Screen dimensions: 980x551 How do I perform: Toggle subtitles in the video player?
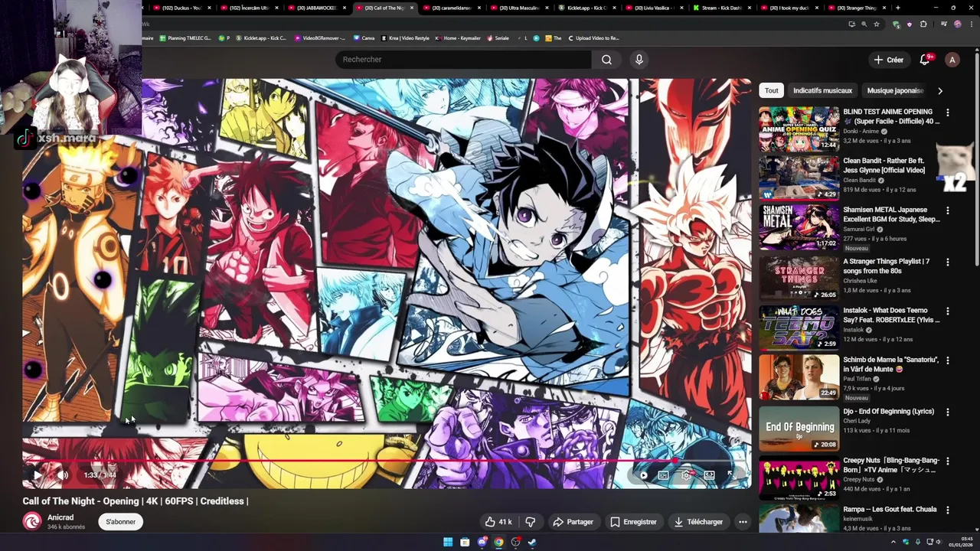663,475
